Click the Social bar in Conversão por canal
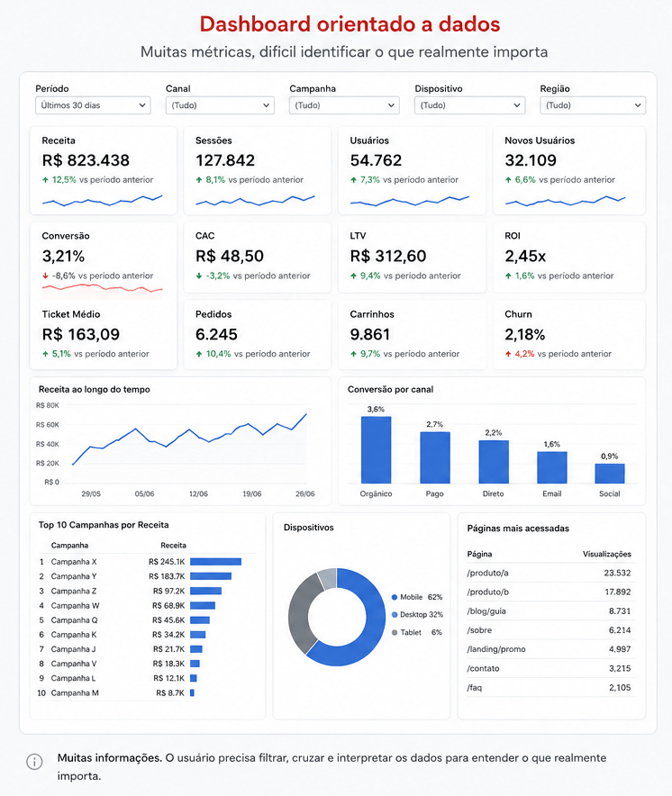 pyautogui.click(x=610, y=473)
